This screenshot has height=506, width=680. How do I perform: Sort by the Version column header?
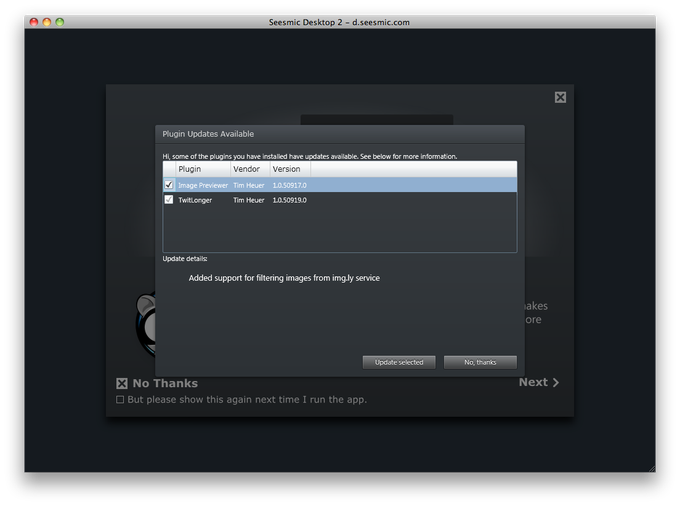(x=290, y=169)
